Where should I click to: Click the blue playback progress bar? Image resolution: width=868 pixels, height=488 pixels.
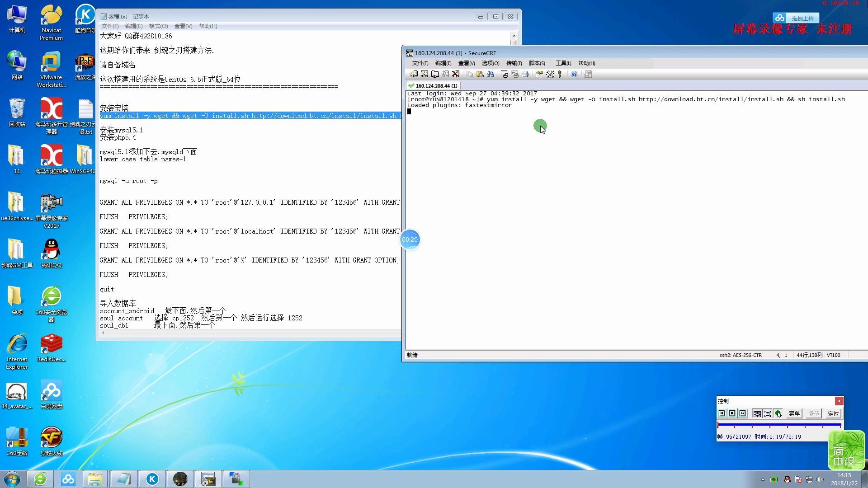tap(779, 425)
